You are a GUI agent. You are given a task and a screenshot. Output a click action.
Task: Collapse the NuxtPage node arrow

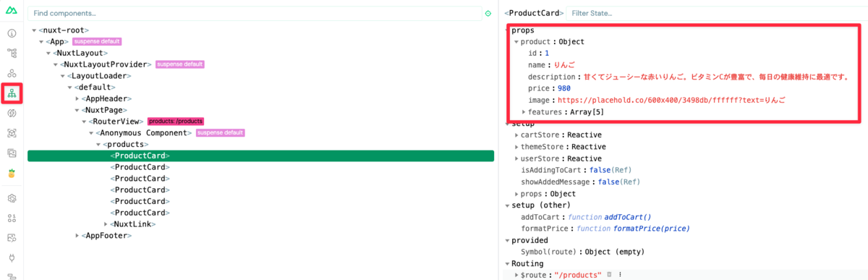[77, 110]
